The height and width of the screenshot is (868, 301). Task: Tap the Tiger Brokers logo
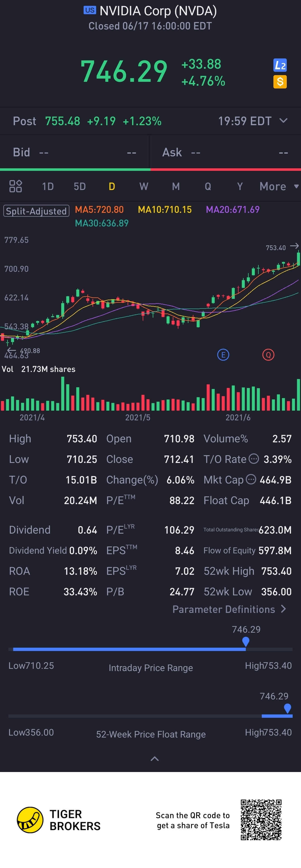pyautogui.click(x=30, y=820)
